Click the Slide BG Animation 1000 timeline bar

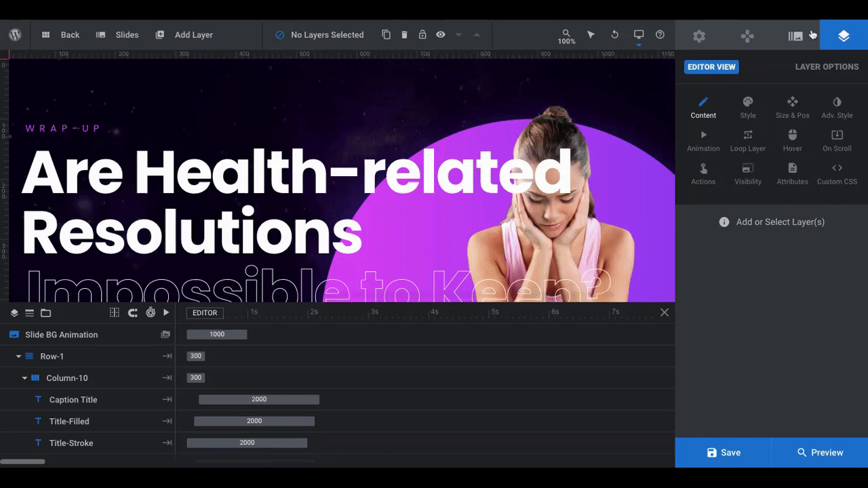pos(217,334)
